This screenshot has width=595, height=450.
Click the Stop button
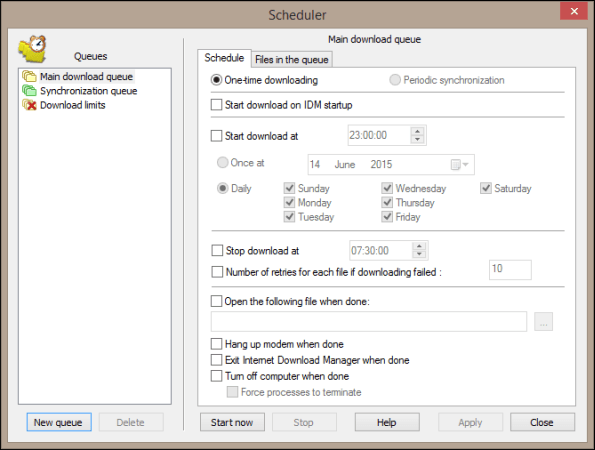304,422
